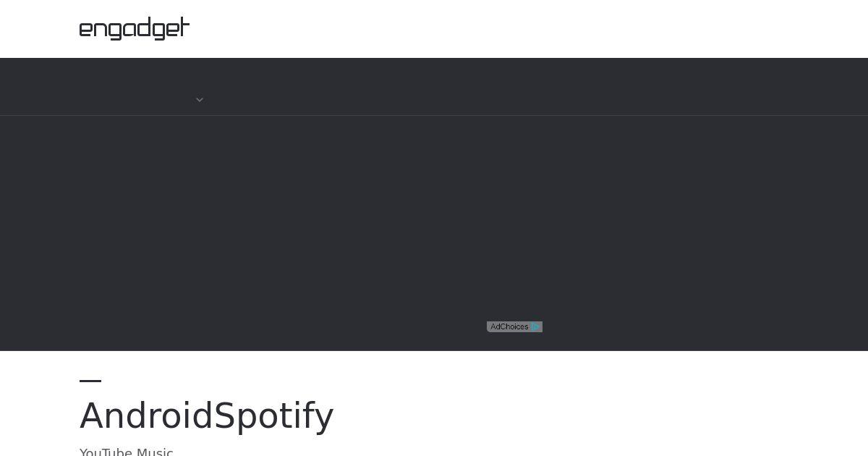Click the dark advertisement banner area
The width and height of the screenshot is (868, 456).
(x=434, y=232)
